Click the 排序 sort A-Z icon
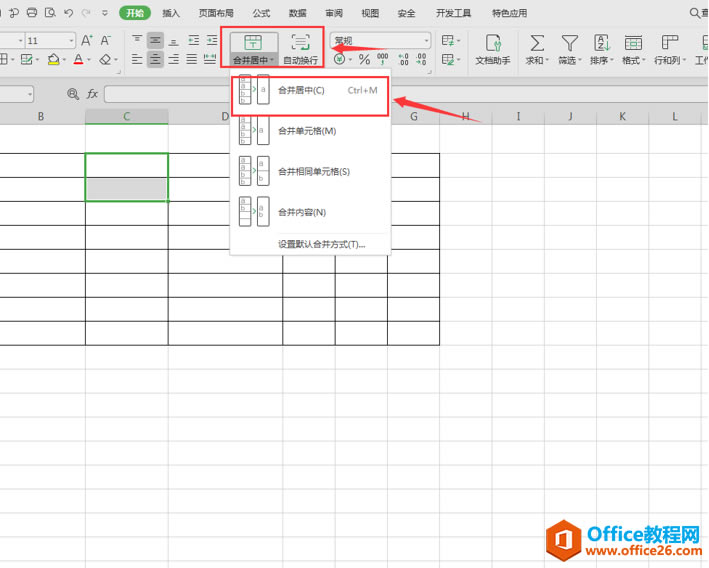The height and width of the screenshot is (568, 709). pos(602,43)
